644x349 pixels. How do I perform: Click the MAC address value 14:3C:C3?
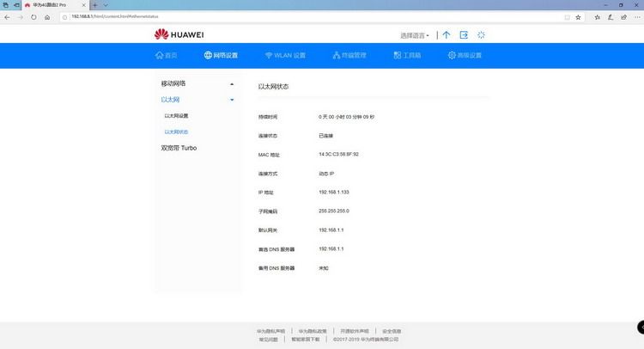click(x=338, y=154)
